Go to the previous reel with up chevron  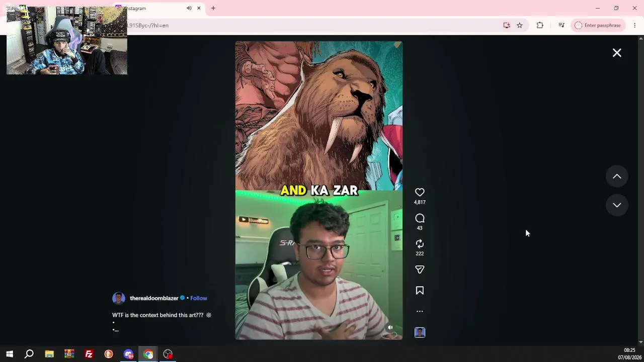617,176
